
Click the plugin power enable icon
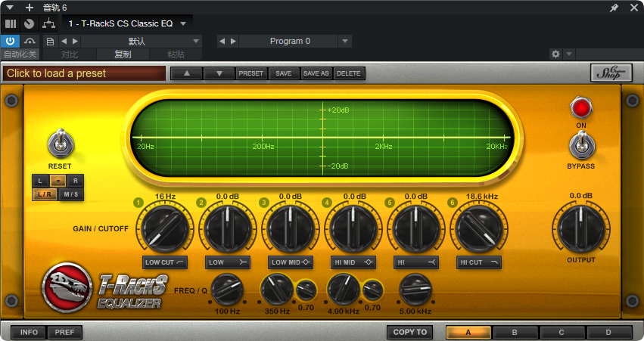(x=10, y=41)
